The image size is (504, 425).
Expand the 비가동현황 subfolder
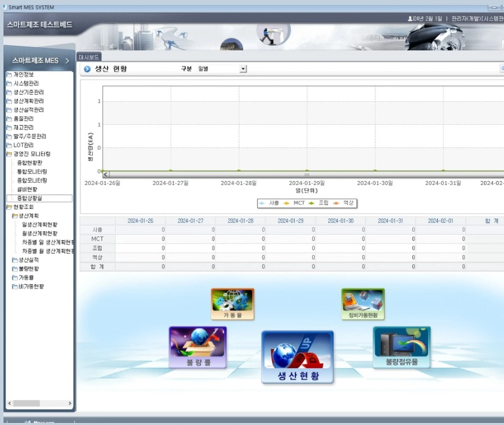pyautogui.click(x=15, y=286)
